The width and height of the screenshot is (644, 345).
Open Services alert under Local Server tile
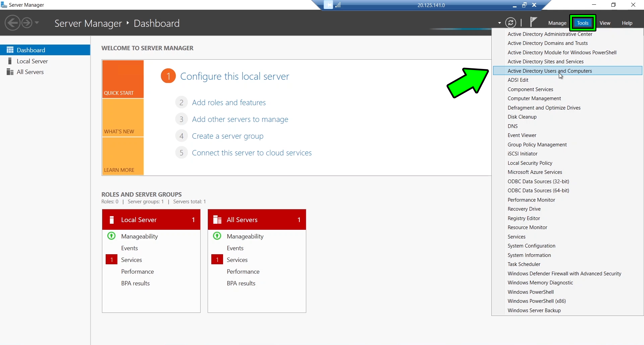132,260
